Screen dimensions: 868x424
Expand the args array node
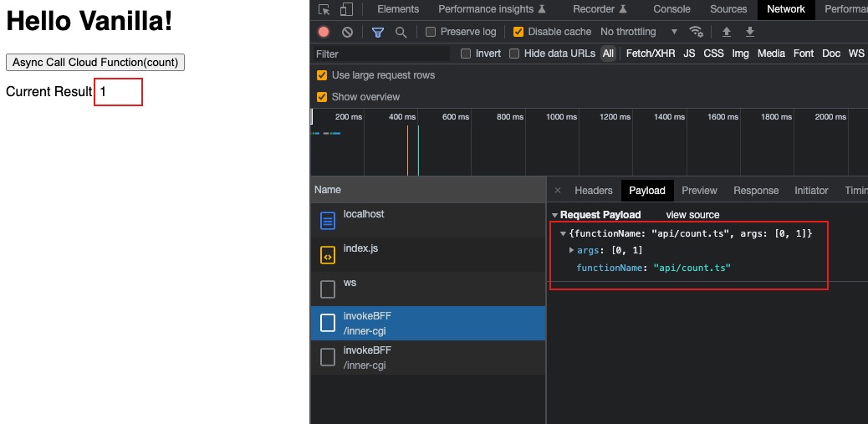pyautogui.click(x=571, y=250)
